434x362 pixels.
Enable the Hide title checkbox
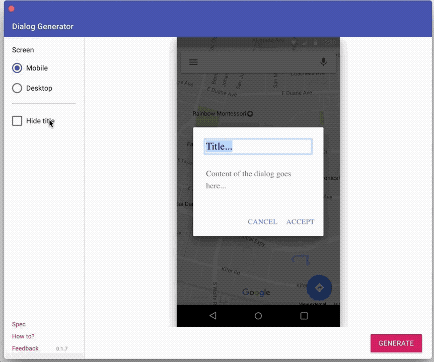(17, 121)
